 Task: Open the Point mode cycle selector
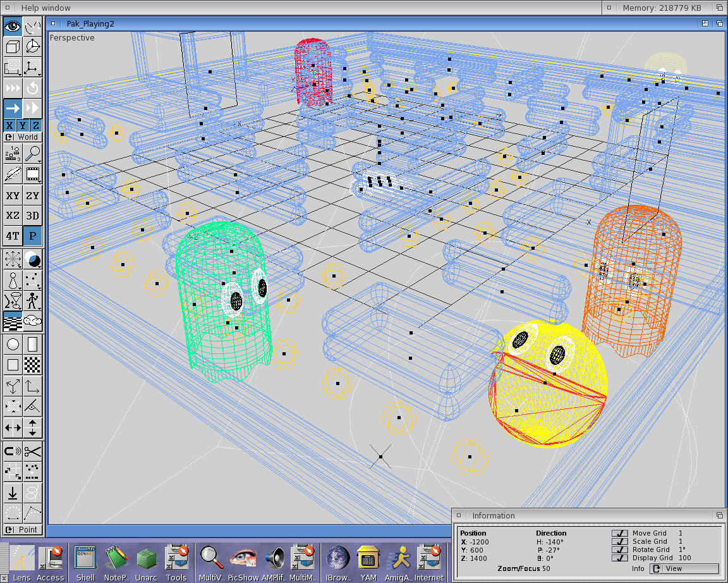pos(22,530)
